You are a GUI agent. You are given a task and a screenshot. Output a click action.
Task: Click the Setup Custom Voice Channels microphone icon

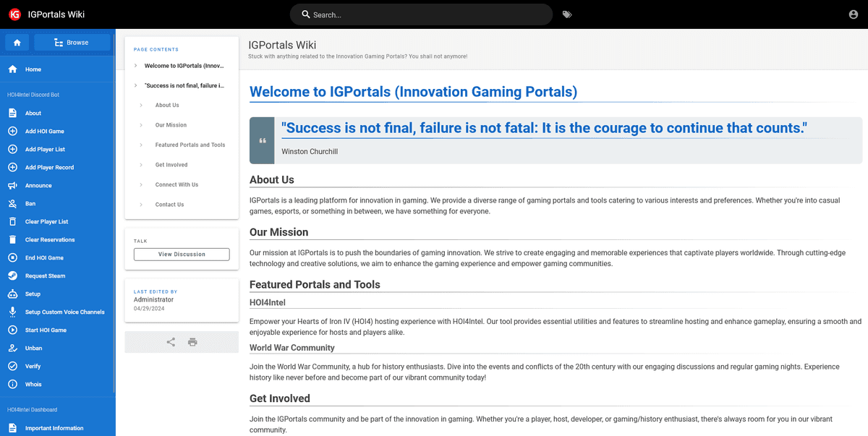click(12, 312)
